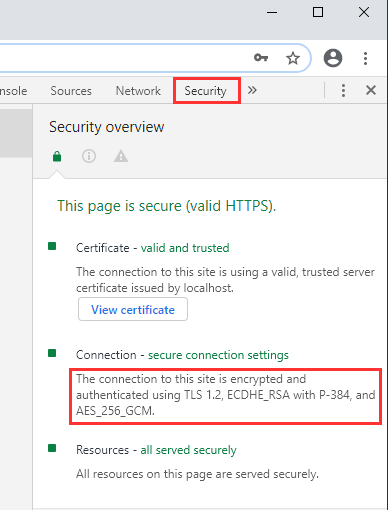Click the green square beside Resources
Screen dimensions: 388x510
pos(52,448)
